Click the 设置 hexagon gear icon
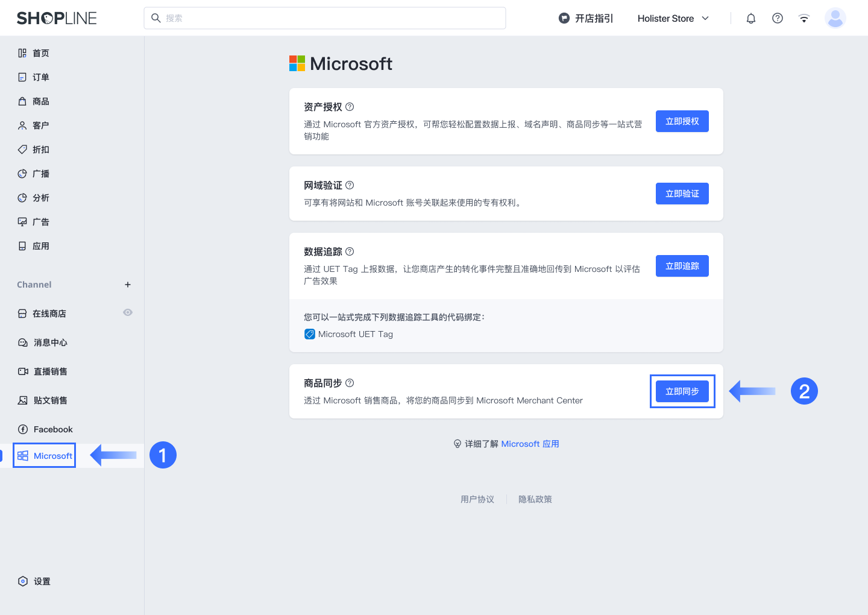Image resolution: width=868 pixels, height=615 pixels. coord(23,581)
